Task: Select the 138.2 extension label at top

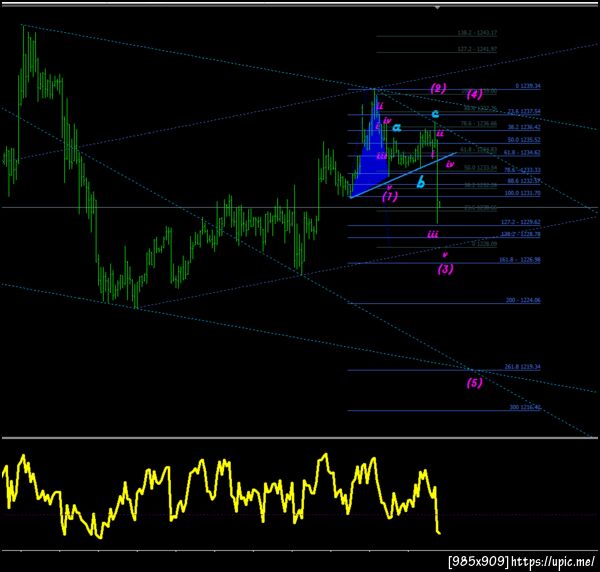Action: pyautogui.click(x=477, y=33)
